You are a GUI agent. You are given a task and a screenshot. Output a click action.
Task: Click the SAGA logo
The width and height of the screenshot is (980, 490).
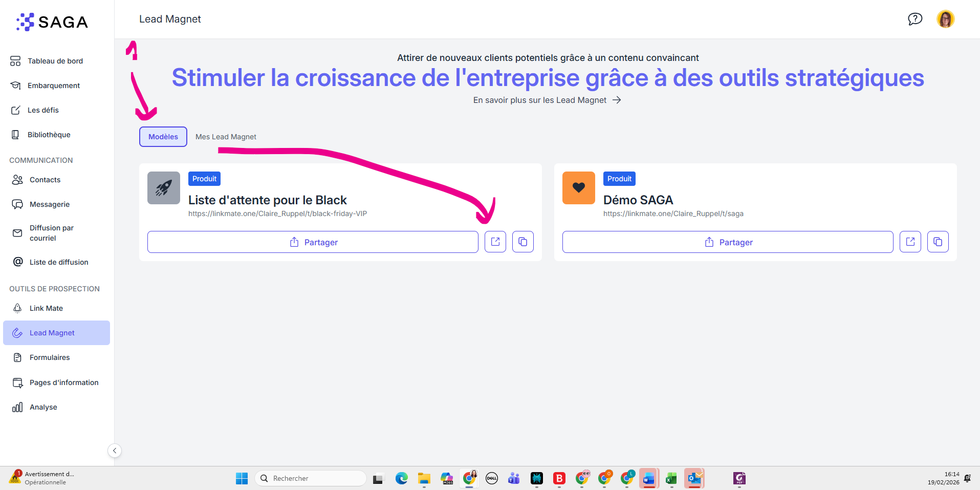(x=52, y=22)
